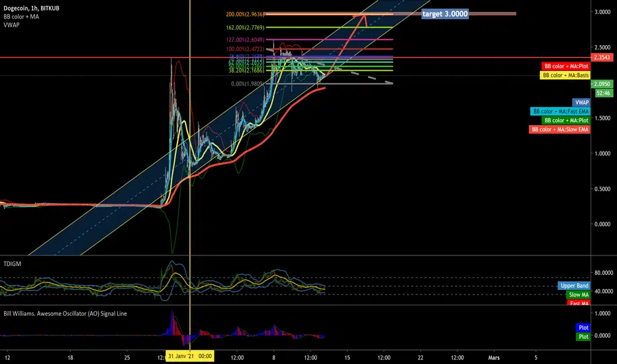Select the TDIGM indicator pane title
This screenshot has width=617, height=364.
(x=12, y=263)
